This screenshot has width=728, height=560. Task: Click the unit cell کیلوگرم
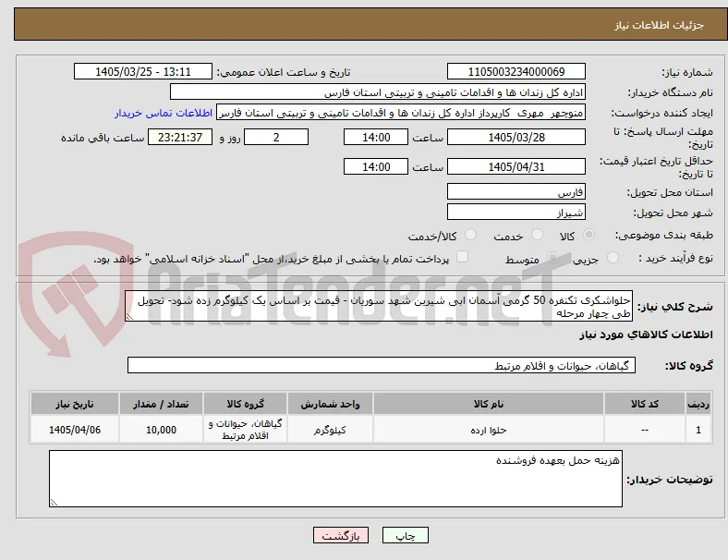(x=330, y=430)
